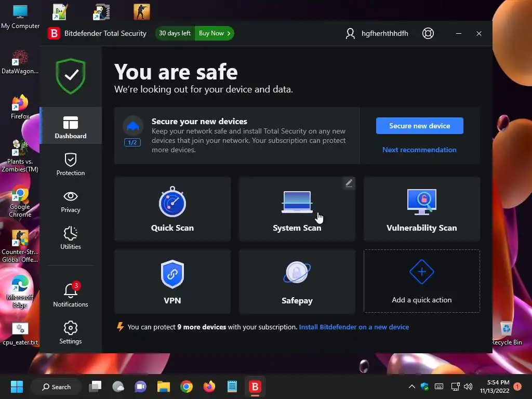Click the Windows Security tray icon
The height and width of the screenshot is (399, 532).
coord(424,387)
